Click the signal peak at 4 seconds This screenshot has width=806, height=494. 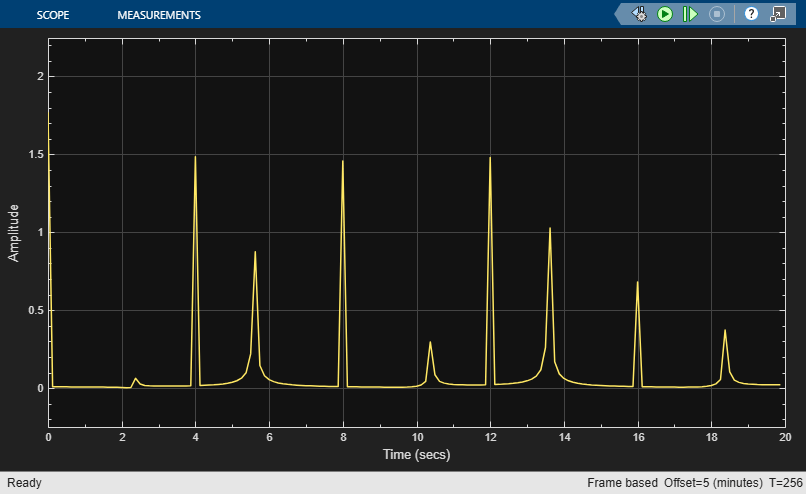click(x=195, y=159)
